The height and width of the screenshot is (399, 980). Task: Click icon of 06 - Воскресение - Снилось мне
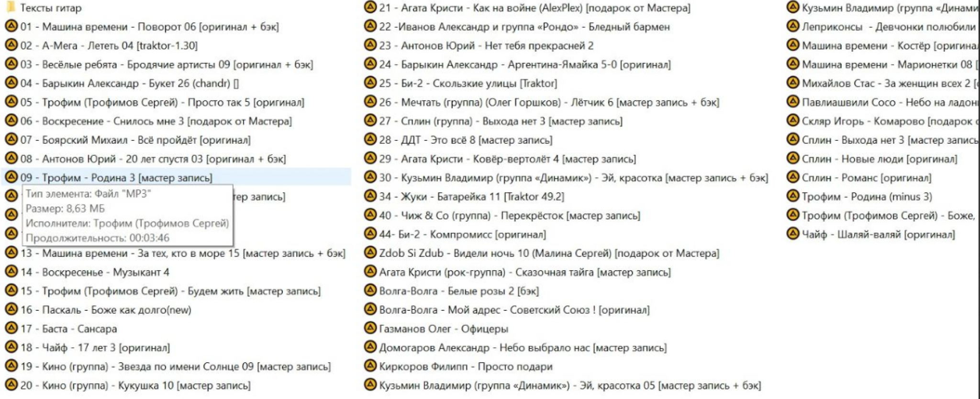pyautogui.click(x=11, y=120)
